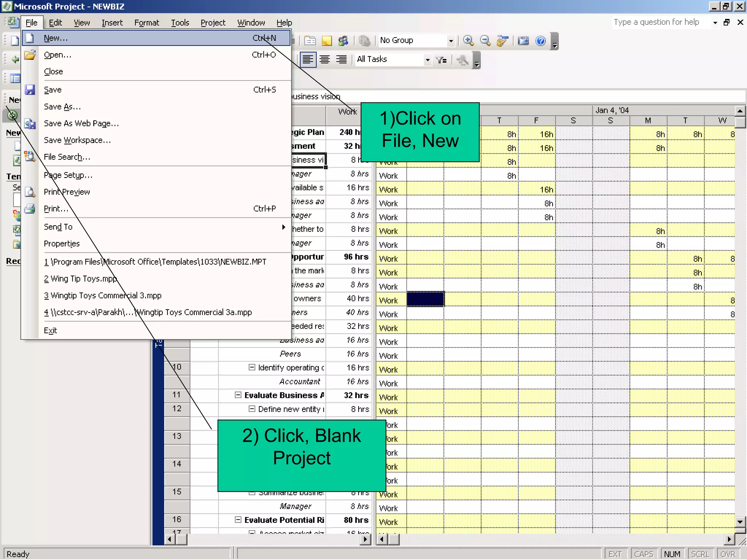
Task: Click the Align Left formatting icon
Action: [308, 59]
